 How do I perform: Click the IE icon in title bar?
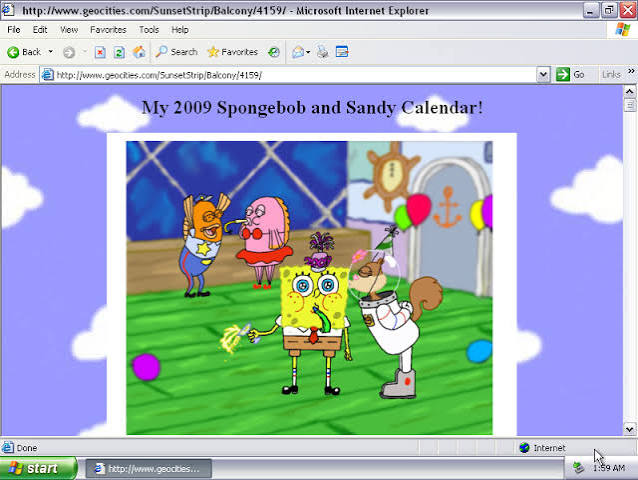pyautogui.click(x=7, y=10)
